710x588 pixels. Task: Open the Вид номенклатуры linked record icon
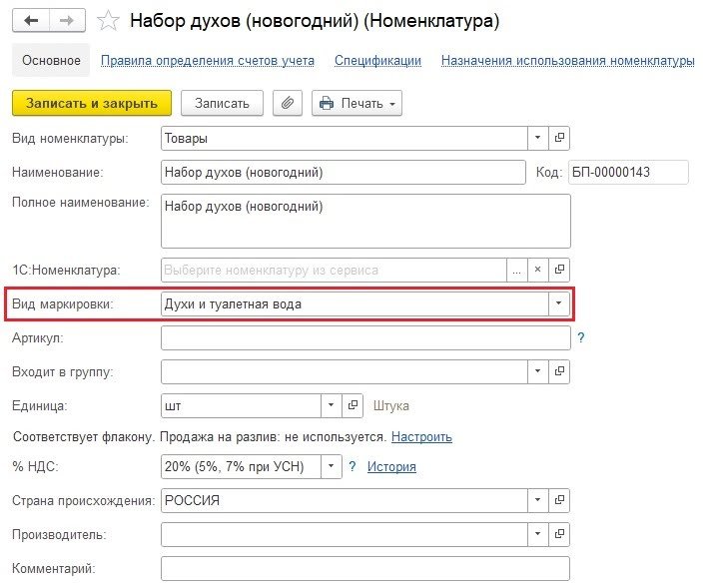click(x=559, y=139)
